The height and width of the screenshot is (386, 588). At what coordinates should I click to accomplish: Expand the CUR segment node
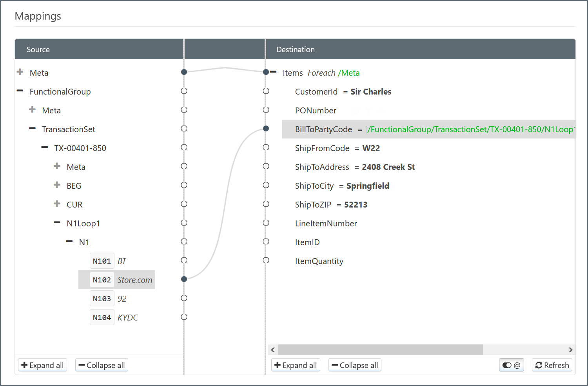pos(57,204)
